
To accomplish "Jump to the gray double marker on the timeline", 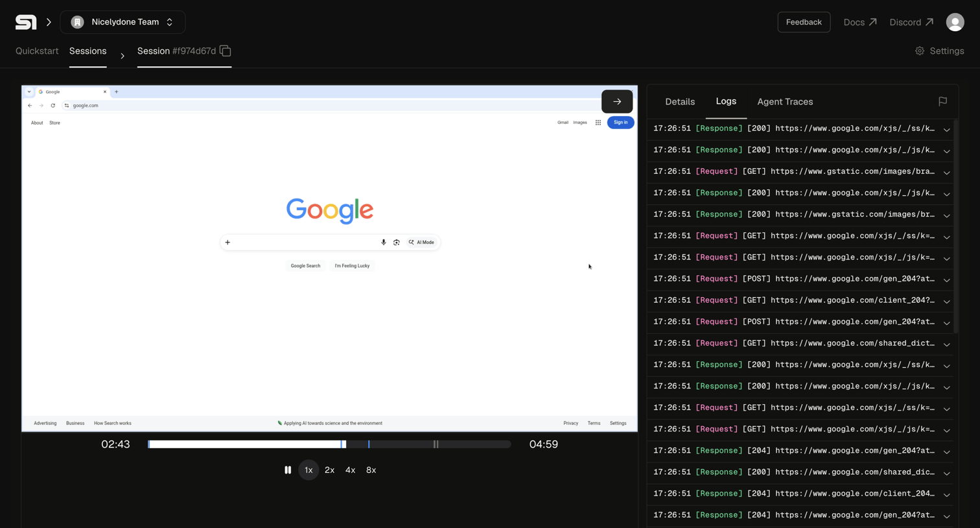I will (x=436, y=444).
